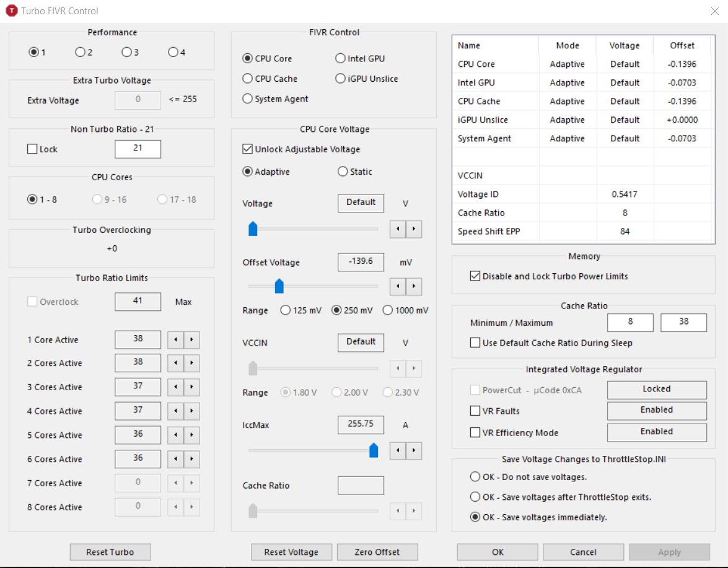Click the Cache Ratio maximum input field
Screen dimensions: 728x568
coord(683,322)
